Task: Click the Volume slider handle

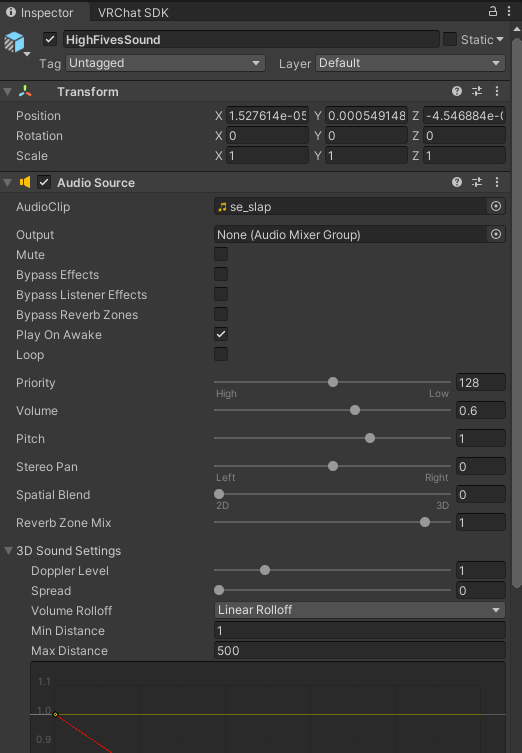Action: pos(355,410)
